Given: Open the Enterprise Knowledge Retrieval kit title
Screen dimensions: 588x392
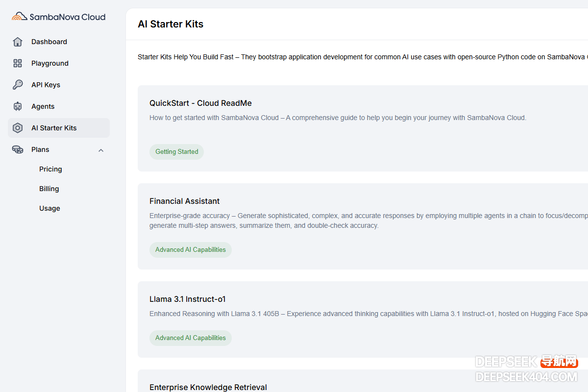Looking at the screenshot, I should [x=208, y=387].
